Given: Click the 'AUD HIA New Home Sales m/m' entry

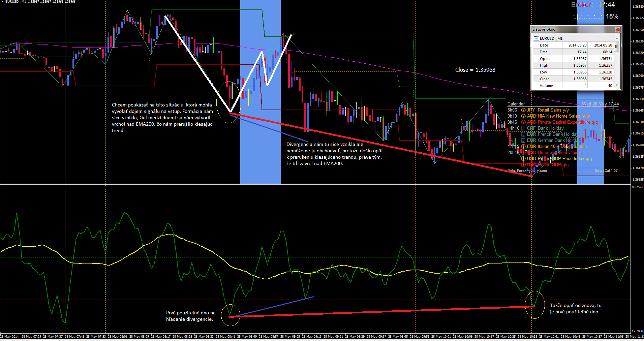Looking at the screenshot, I should (559, 116).
